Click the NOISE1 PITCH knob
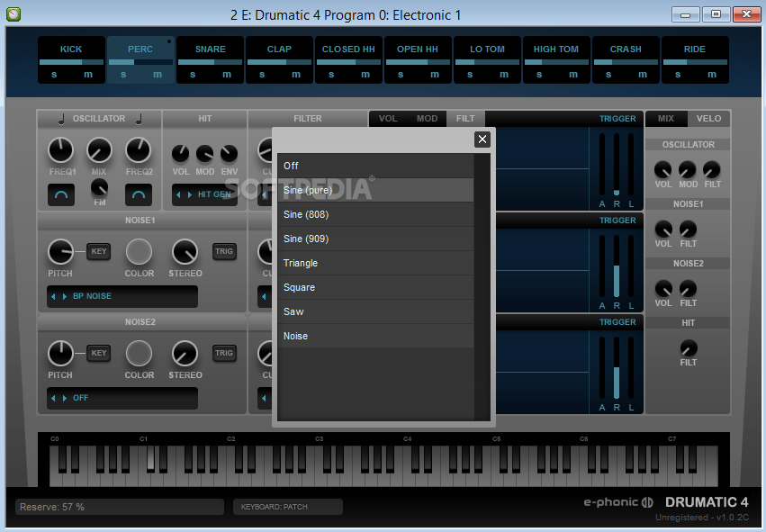Image resolution: width=766 pixels, height=532 pixels. pos(60,251)
